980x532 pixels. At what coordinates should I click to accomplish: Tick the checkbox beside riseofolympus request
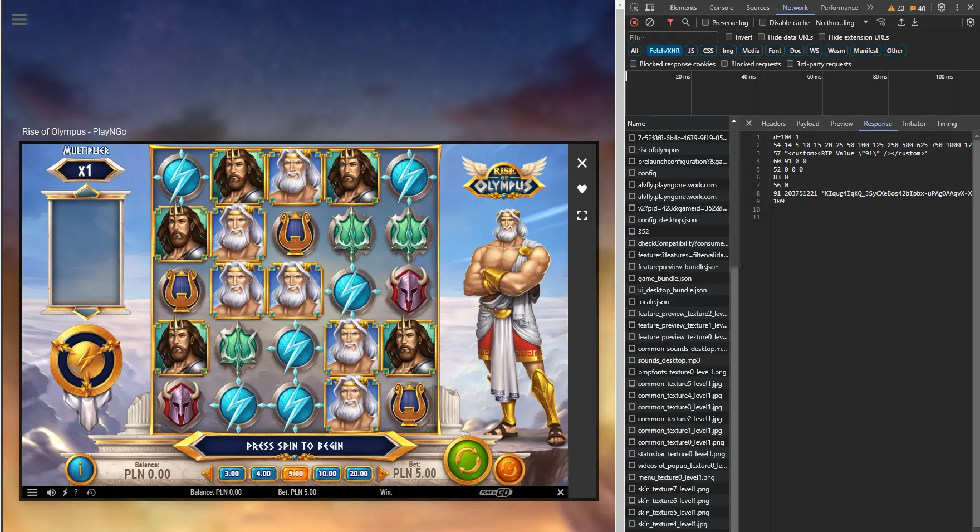(x=632, y=150)
